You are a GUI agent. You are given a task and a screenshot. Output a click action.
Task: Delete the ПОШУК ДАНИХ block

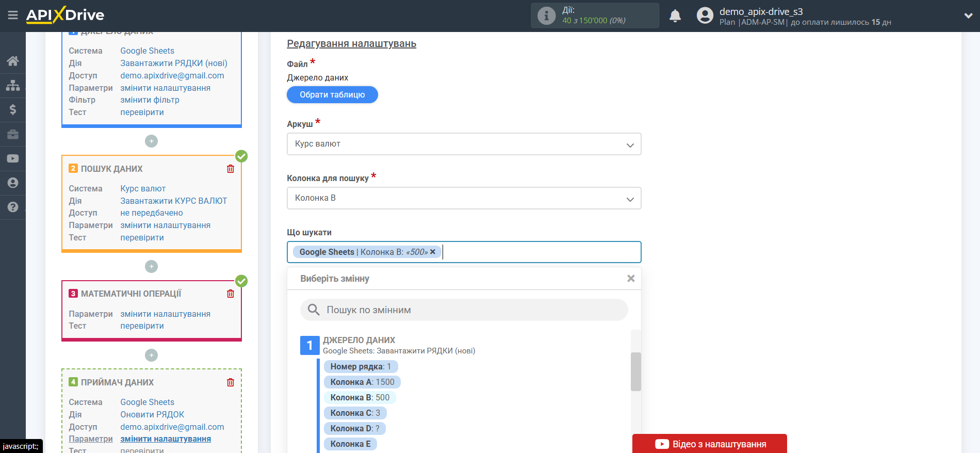click(231, 169)
